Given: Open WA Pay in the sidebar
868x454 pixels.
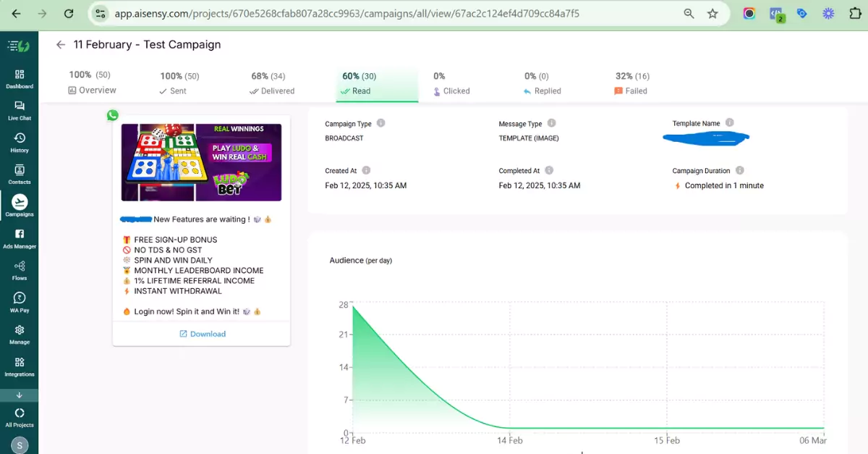Looking at the screenshot, I should [x=20, y=303].
